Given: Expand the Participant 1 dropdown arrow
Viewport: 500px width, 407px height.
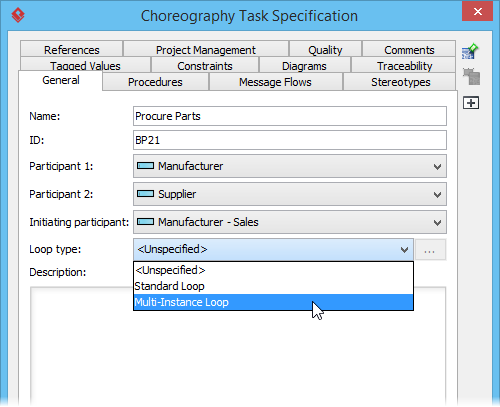Looking at the screenshot, I should click(x=437, y=166).
